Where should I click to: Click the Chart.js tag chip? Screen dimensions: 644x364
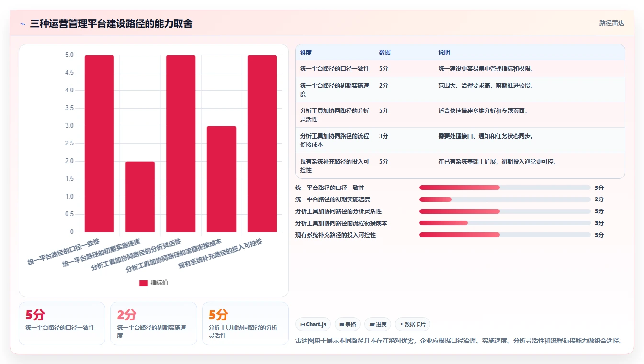click(x=313, y=324)
